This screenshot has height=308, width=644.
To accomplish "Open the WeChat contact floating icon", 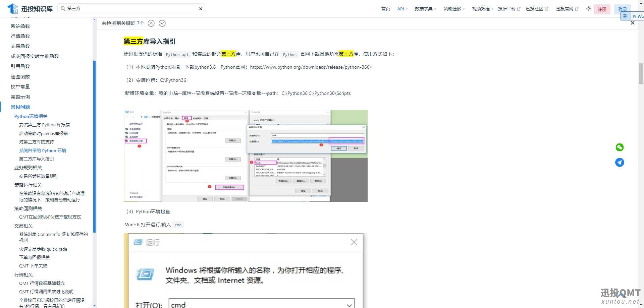I will 620,147.
